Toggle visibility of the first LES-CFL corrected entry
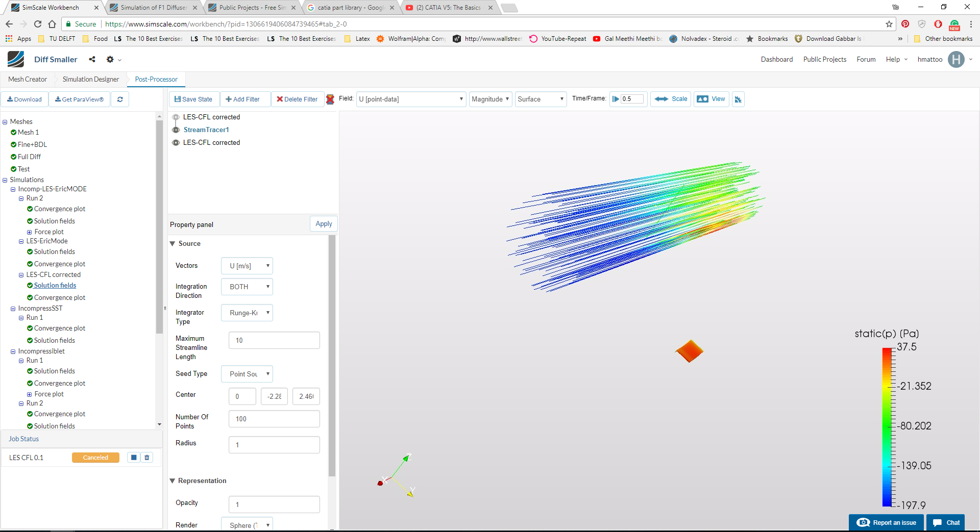980x532 pixels. pyautogui.click(x=176, y=117)
